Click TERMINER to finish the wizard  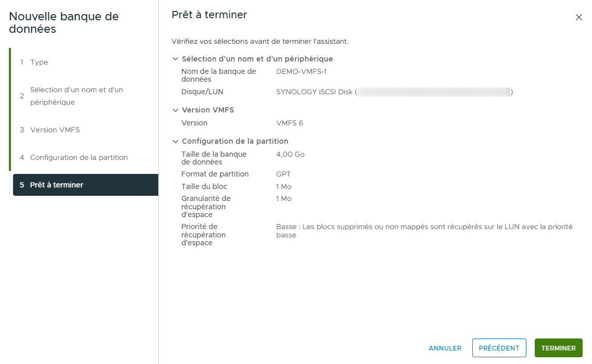pos(558,348)
